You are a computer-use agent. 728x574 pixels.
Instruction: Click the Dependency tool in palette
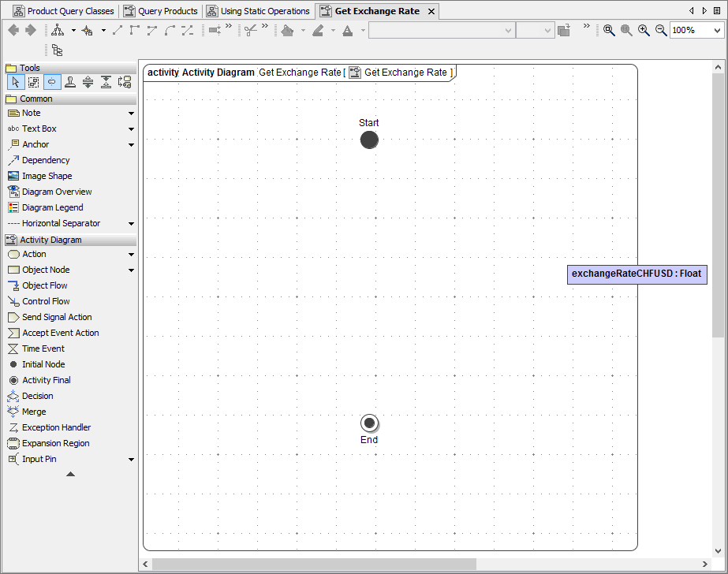click(46, 160)
